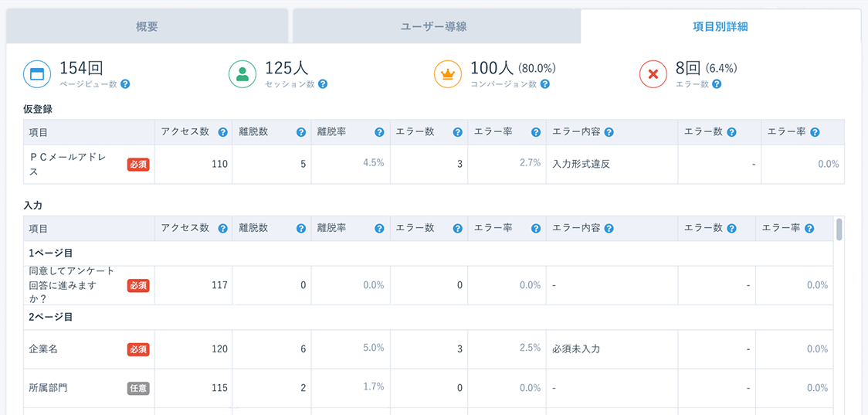This screenshot has width=868, height=415.
Task: Click the 必須 badge on 企業名 row
Action: pyautogui.click(x=138, y=349)
